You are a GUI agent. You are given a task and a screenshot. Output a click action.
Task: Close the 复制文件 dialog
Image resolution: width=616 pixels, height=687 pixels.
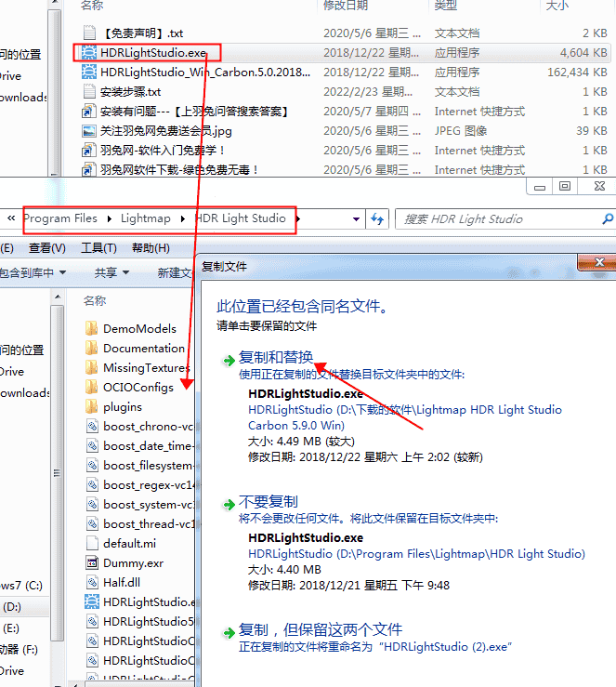click(599, 262)
